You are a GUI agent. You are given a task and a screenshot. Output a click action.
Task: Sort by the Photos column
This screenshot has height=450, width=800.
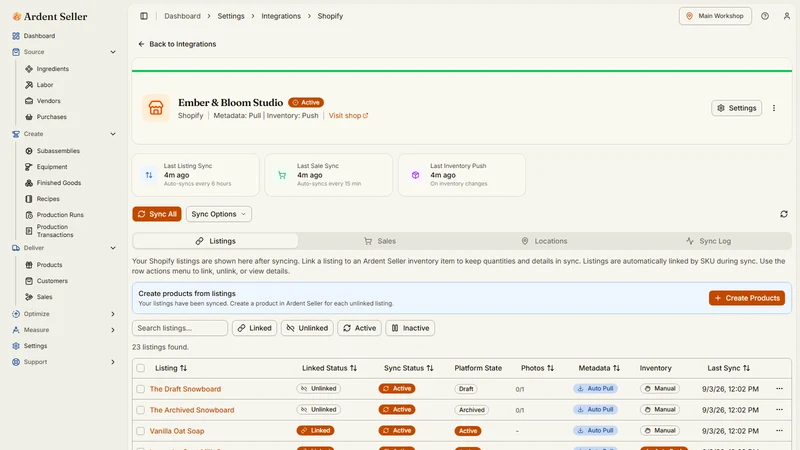pyautogui.click(x=537, y=368)
